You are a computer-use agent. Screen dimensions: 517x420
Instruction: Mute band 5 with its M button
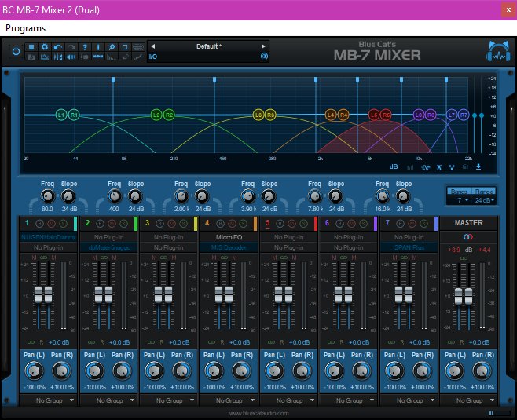point(291,224)
